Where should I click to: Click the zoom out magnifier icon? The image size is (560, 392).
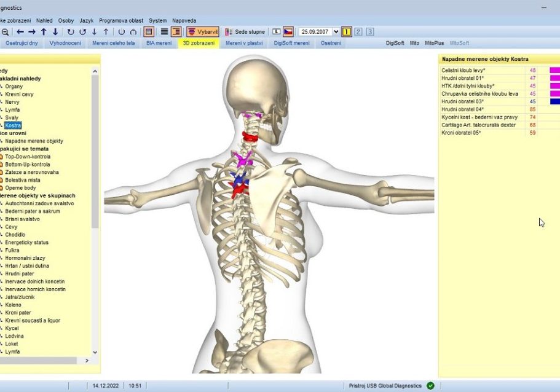click(x=4, y=32)
